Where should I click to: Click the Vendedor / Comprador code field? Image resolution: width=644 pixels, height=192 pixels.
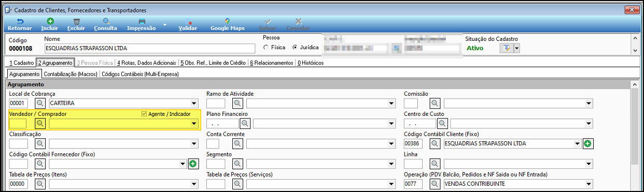pos(18,123)
